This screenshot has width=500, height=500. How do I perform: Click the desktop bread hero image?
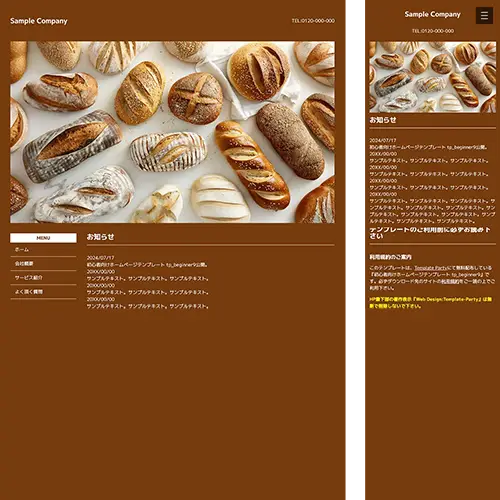coord(172,132)
